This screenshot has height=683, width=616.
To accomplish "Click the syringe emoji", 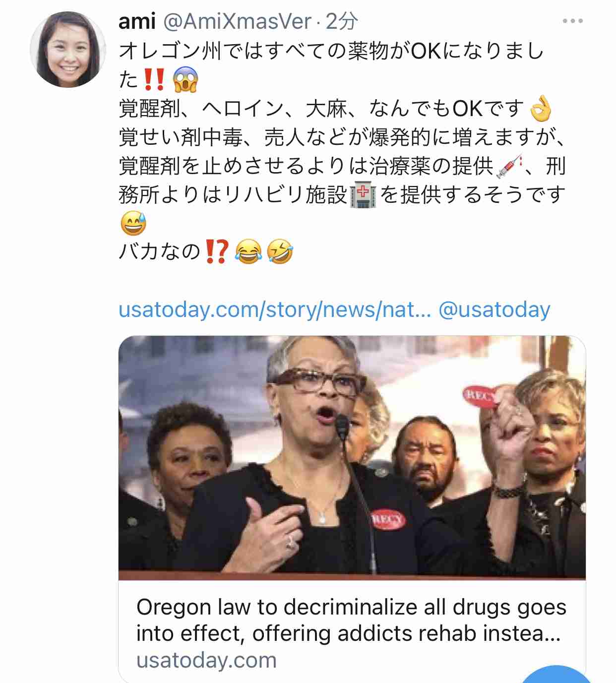I will pos(509,166).
